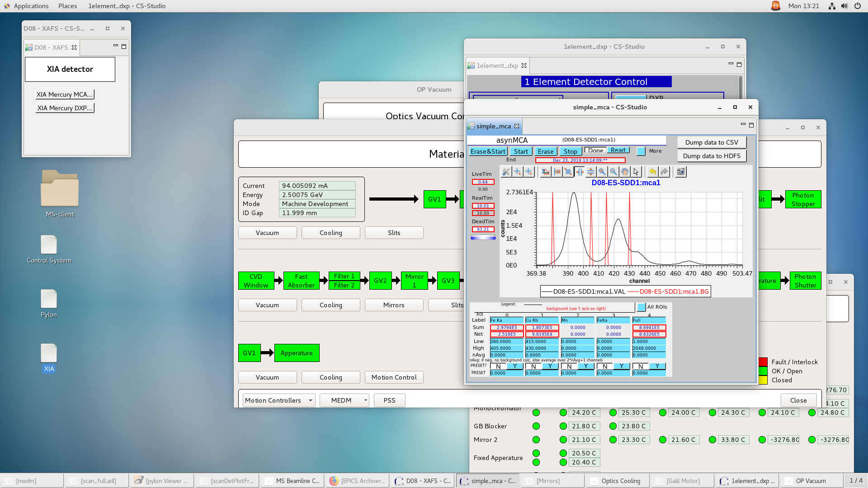Toggle the More checkbox beside Read
This screenshot has height=488, width=868.
[641, 151]
